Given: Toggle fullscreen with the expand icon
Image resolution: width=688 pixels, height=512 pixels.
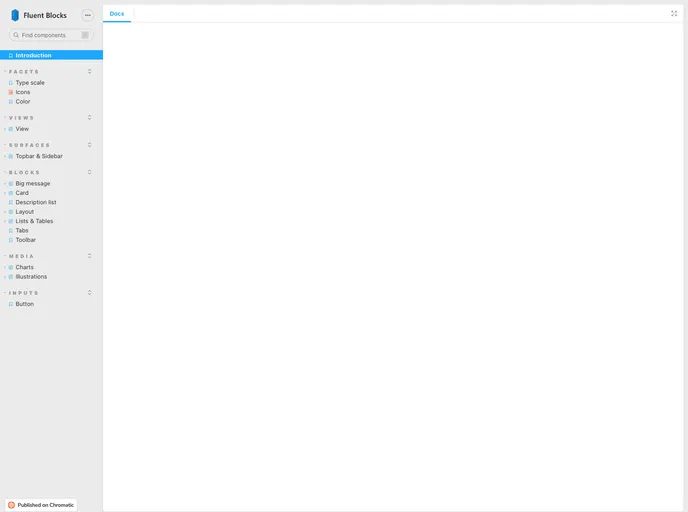Looking at the screenshot, I should tap(674, 14).
